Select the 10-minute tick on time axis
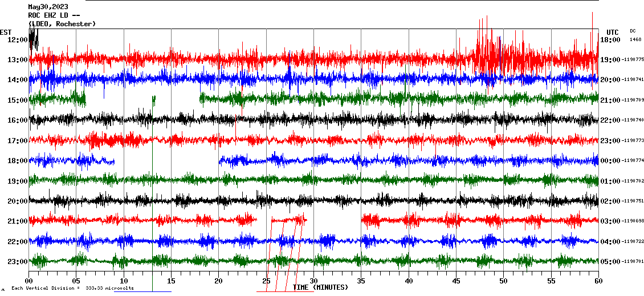 124,281
